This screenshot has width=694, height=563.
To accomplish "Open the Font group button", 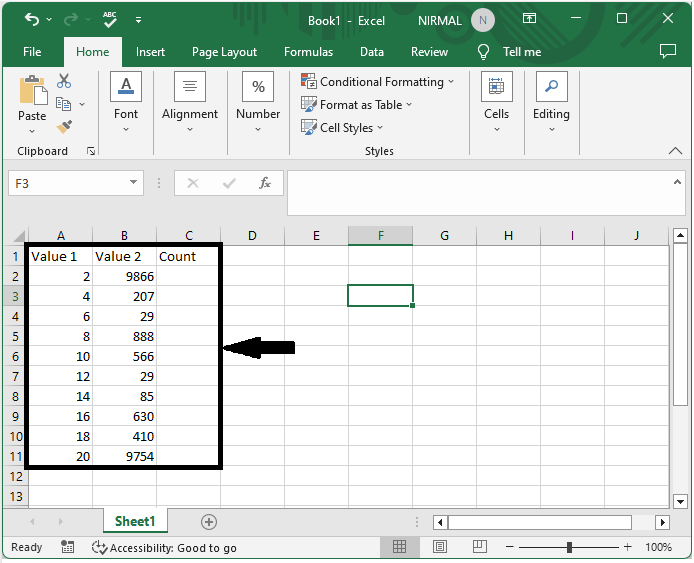I will click(x=126, y=103).
